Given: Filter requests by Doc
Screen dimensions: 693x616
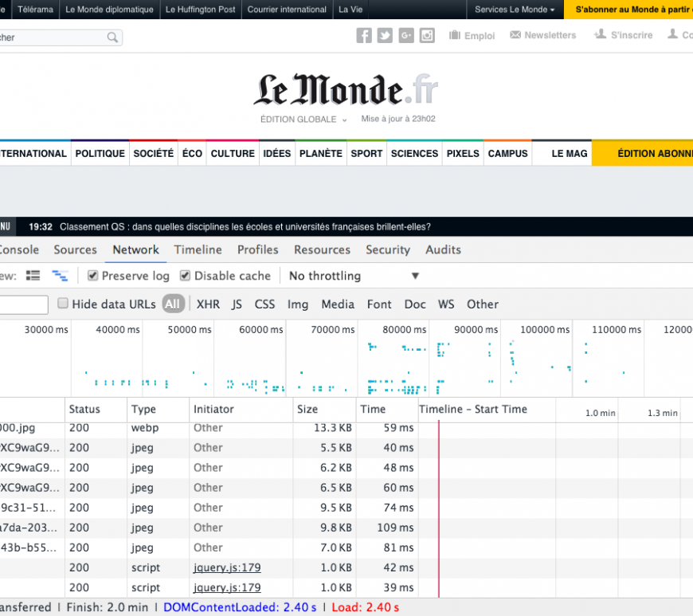Looking at the screenshot, I should coord(415,304).
